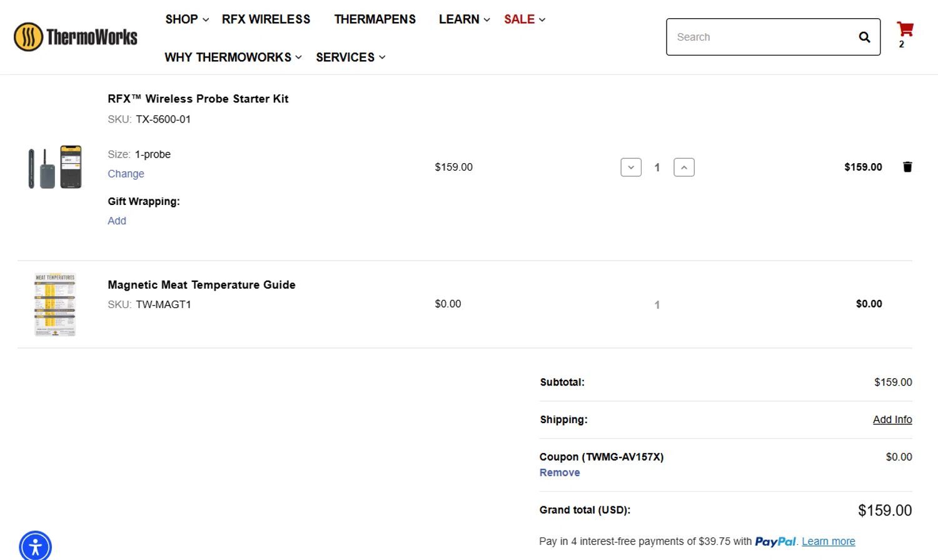Delete RFX Starter Kit with trash icon

click(x=907, y=167)
